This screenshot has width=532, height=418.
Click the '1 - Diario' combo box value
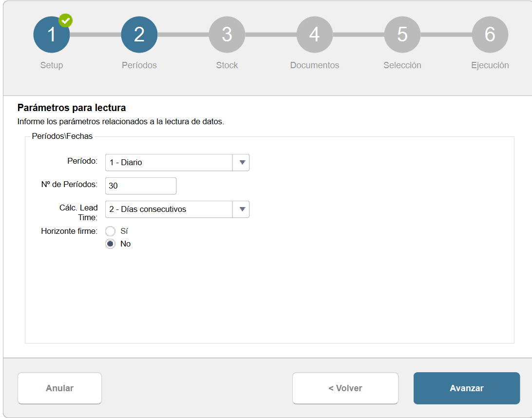tap(169, 163)
